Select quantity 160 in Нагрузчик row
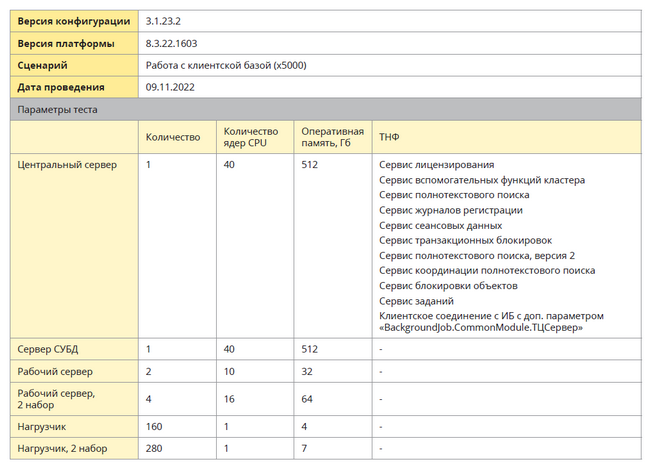Image resolution: width=650 pixels, height=468 pixels. pyautogui.click(x=154, y=427)
